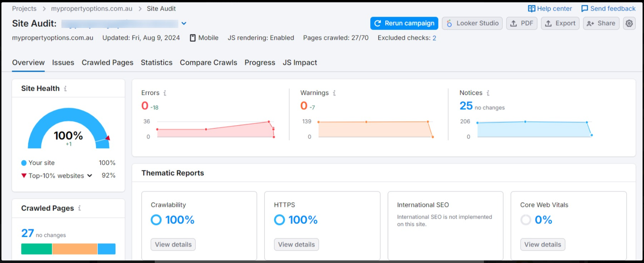Open the Compare Crawls tab
This screenshot has height=263, width=644.
point(208,62)
